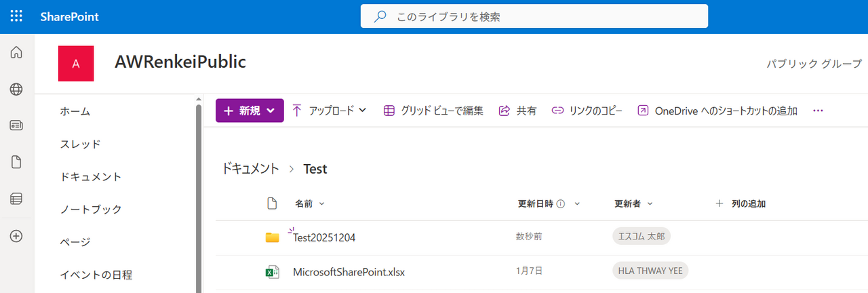Select ノートブック in the site navigation
Viewport: 868px width, 293px height.
(x=91, y=209)
